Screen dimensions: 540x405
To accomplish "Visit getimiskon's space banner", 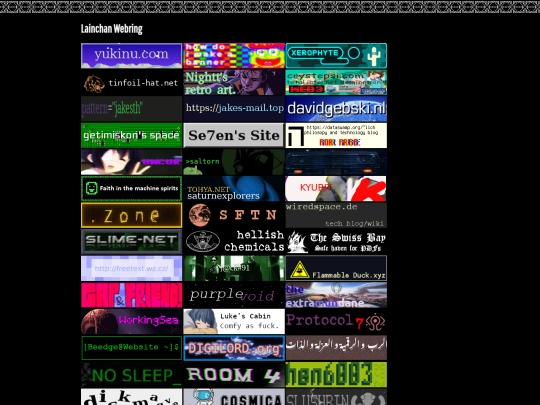I will [x=132, y=135].
